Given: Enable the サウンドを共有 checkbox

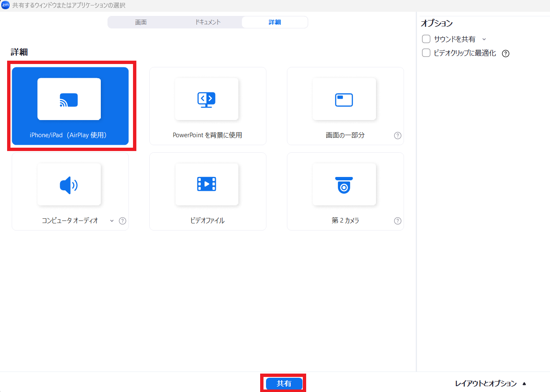Looking at the screenshot, I should [x=426, y=39].
